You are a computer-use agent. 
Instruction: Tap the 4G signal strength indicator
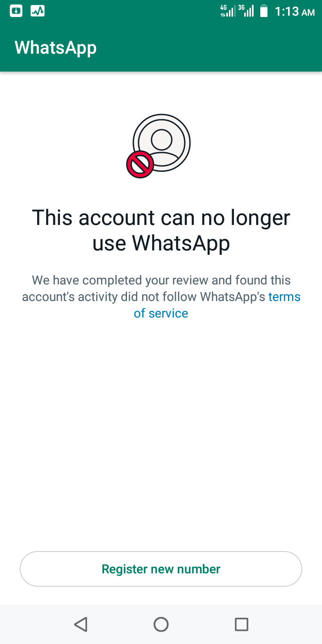228,11
